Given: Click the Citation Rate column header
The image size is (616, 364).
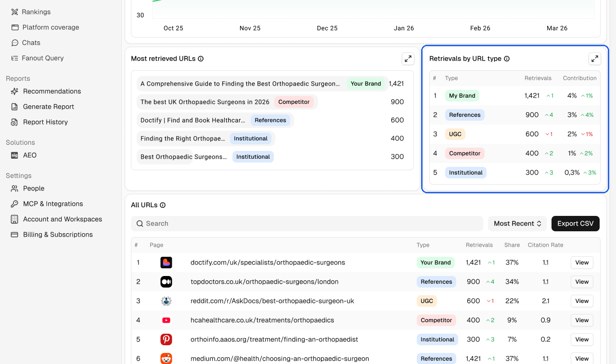Looking at the screenshot, I should (x=545, y=245).
